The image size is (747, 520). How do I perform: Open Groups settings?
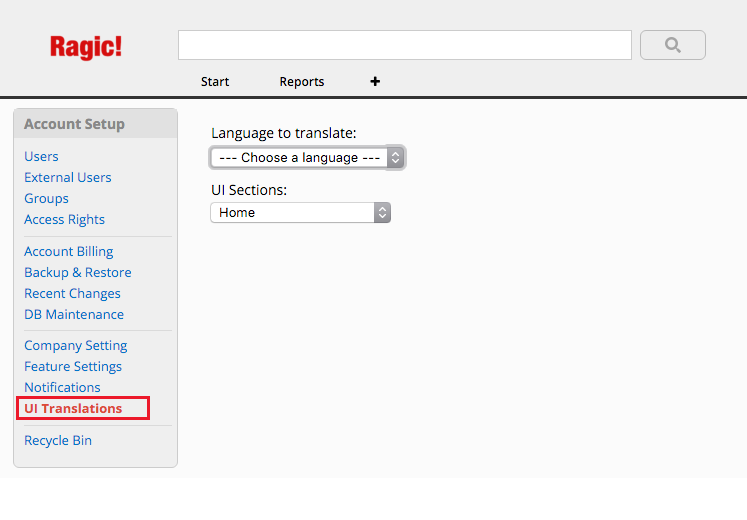point(46,199)
